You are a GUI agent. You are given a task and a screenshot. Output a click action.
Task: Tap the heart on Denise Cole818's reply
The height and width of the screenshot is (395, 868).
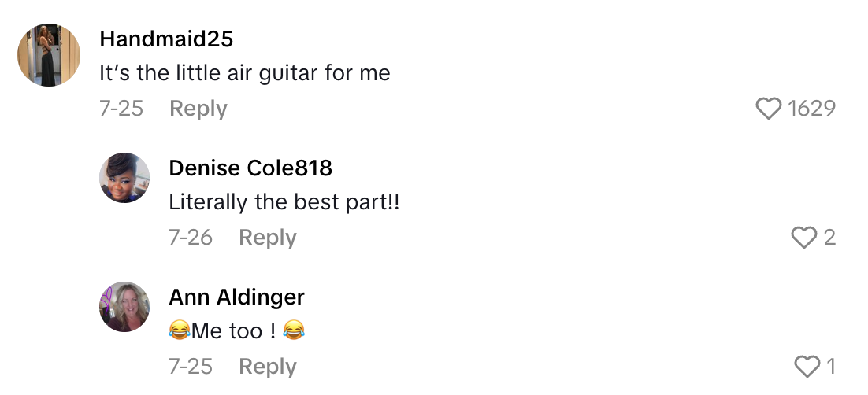pyautogui.click(x=804, y=238)
